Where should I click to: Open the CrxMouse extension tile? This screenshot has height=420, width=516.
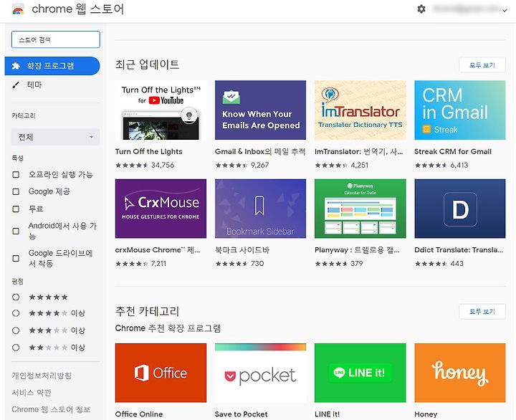(x=161, y=209)
